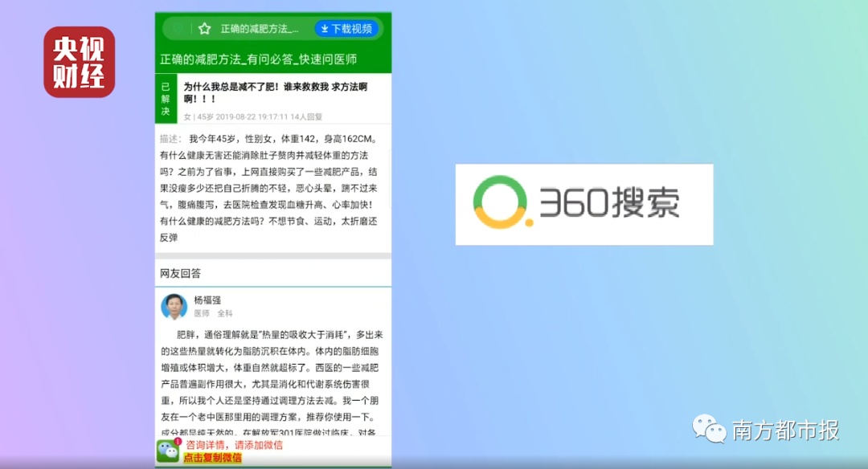Viewport: 868px width, 469px height.
Task: Click the 360搜索 logo image
Action: (x=584, y=204)
